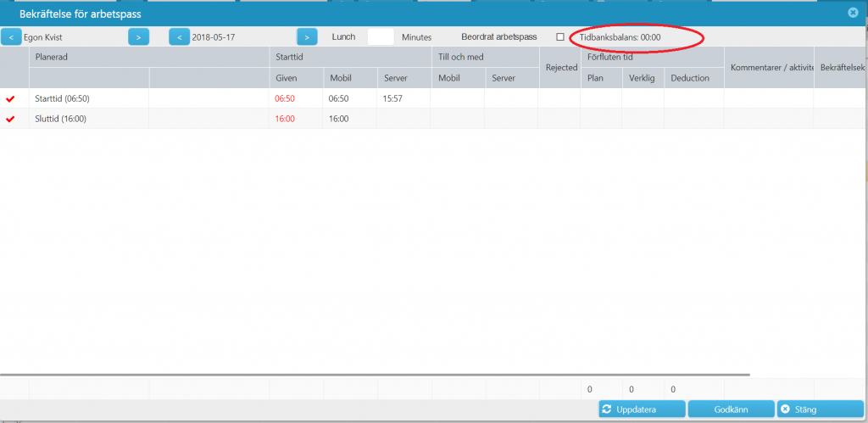Click the Tidbanksbalans: 00:00 label

tap(620, 37)
